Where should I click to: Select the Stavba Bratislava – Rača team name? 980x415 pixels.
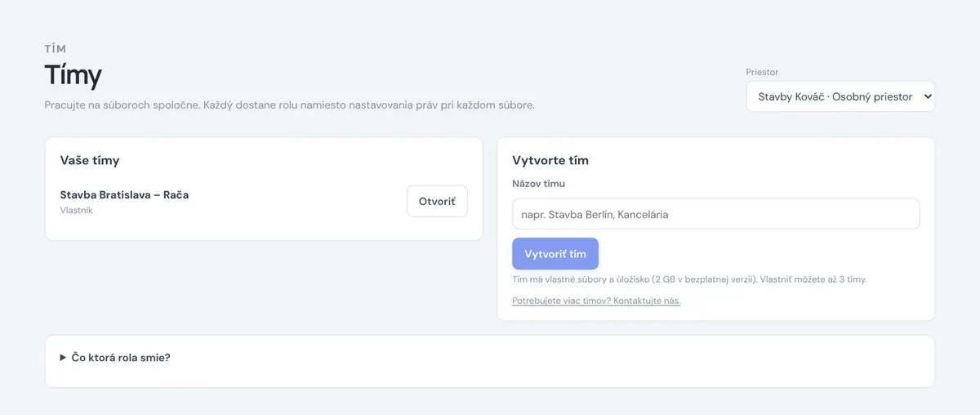(x=124, y=194)
